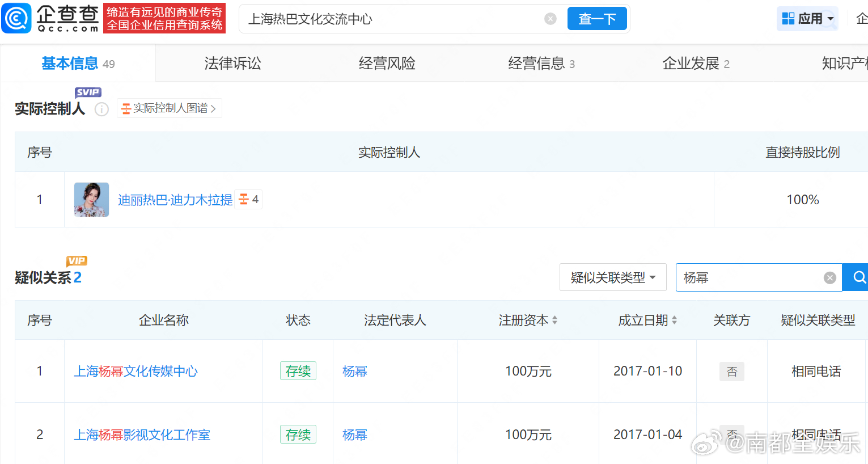868x464 pixels.
Task: Open 上海杨幂影视文化工作室 company link
Action: point(142,435)
